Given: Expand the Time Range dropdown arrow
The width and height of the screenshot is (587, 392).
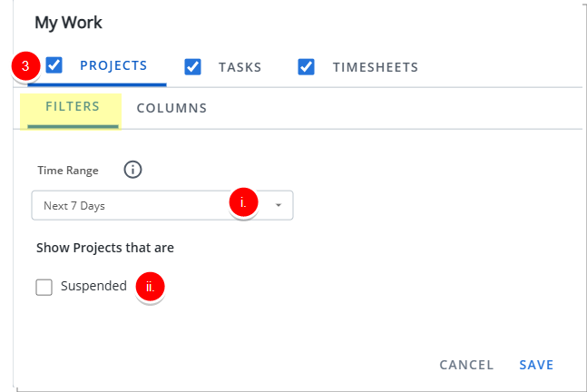Looking at the screenshot, I should 279,205.
